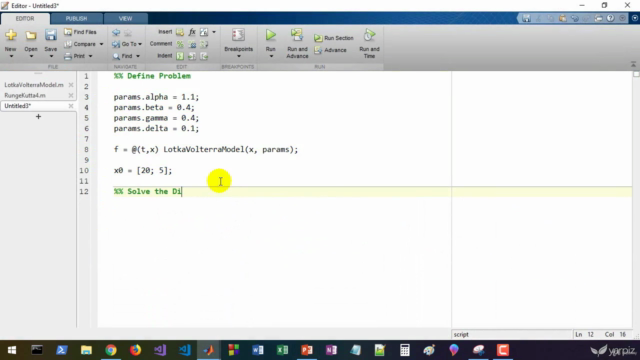The image size is (640, 360).
Task: Click the Comment percent icon
Action: [180, 44]
